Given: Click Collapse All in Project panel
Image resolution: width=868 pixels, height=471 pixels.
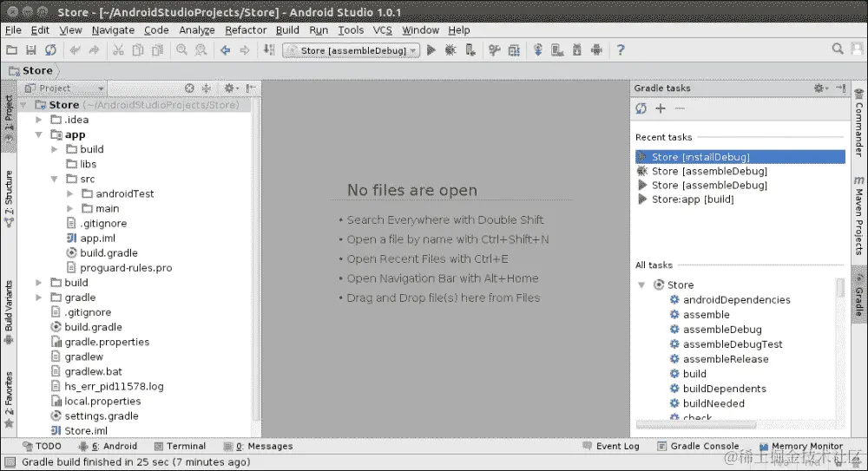Looking at the screenshot, I should pos(207,88).
